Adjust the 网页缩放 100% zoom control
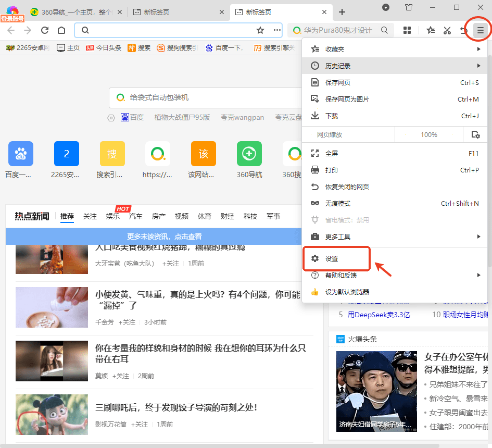The image size is (492, 448). point(428,134)
